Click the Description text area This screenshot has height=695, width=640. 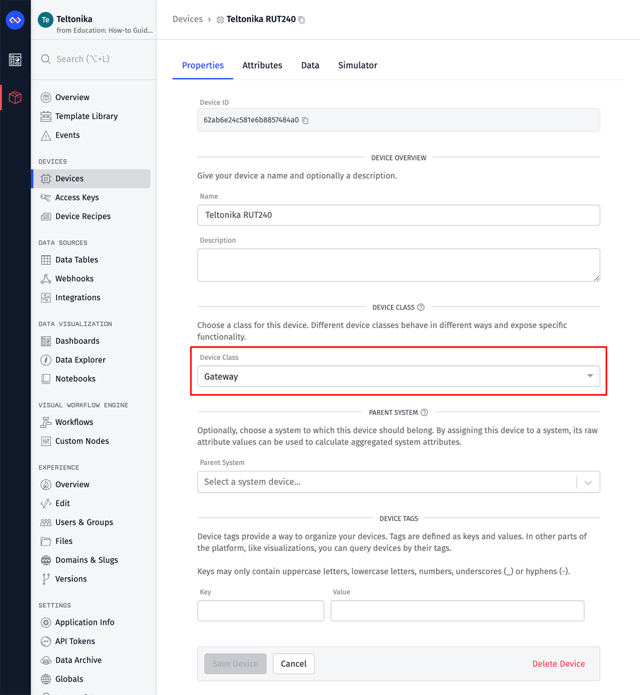click(x=398, y=265)
